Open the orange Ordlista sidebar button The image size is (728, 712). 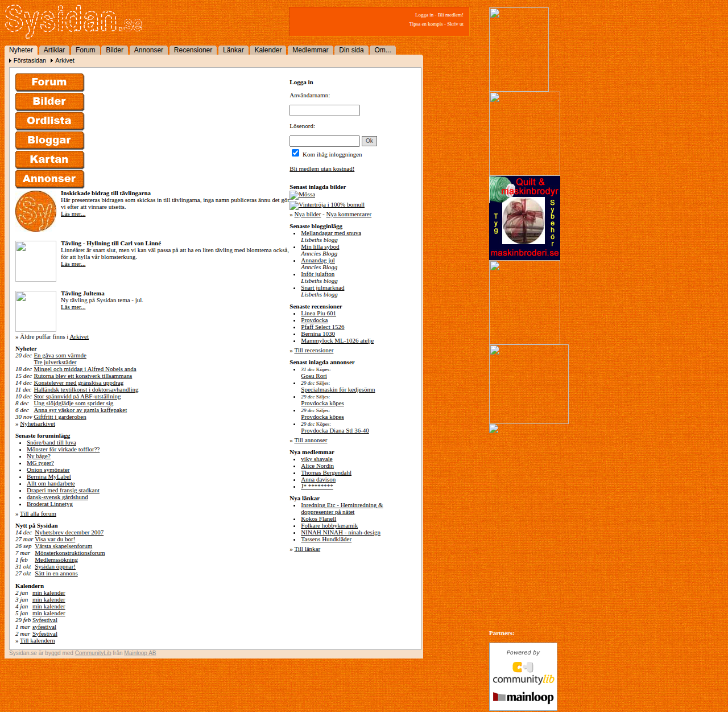[49, 121]
